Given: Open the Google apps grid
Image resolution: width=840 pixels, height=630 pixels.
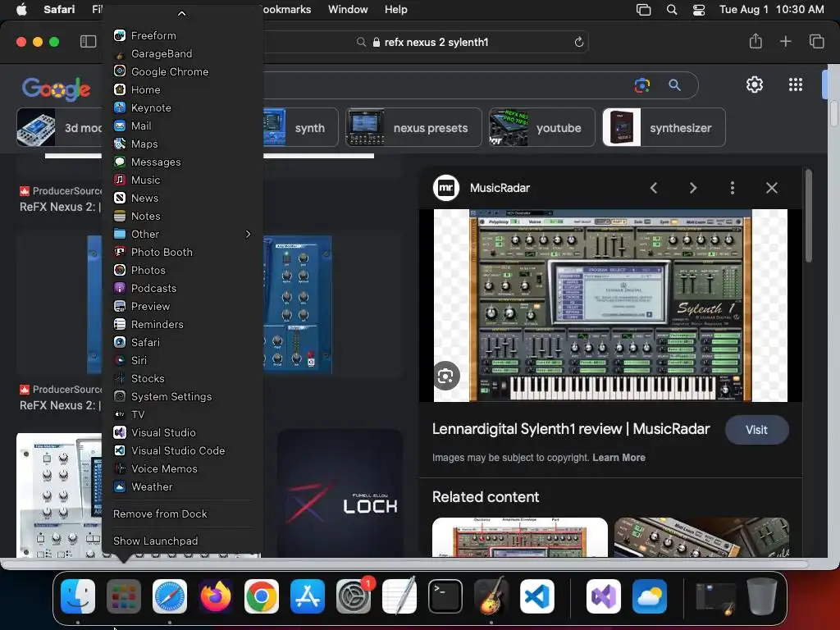Looking at the screenshot, I should [796, 84].
